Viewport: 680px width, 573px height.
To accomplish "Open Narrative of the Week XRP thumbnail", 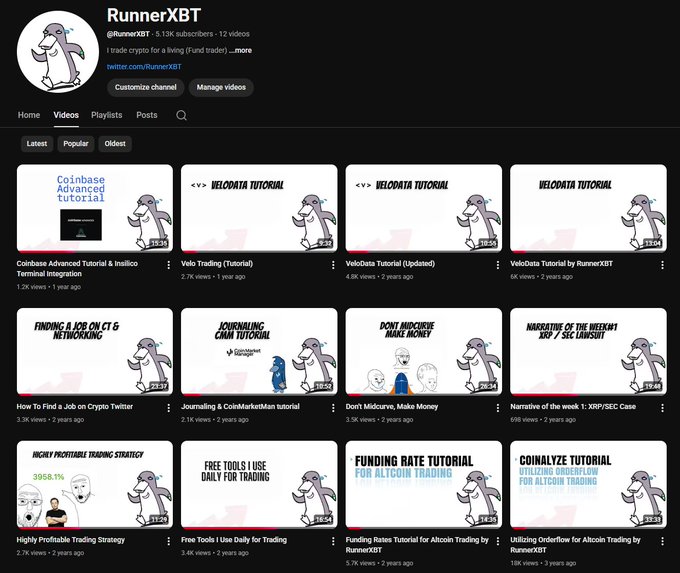I will tap(588, 352).
